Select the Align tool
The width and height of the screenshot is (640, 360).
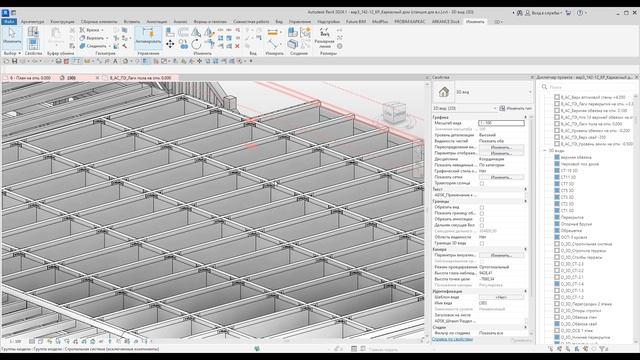[170, 32]
